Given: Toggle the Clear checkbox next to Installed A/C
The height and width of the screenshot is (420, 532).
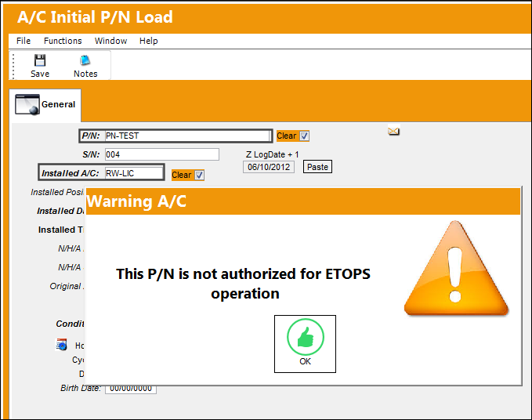Looking at the screenshot, I should pos(199,175).
